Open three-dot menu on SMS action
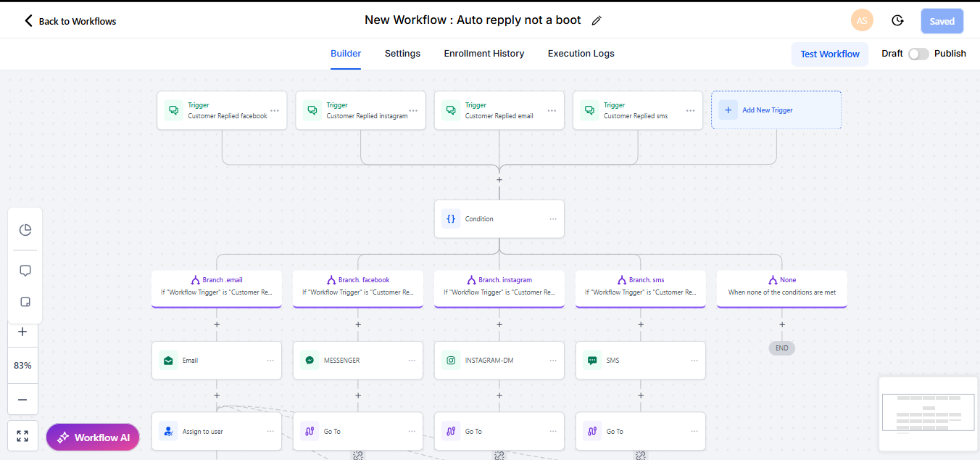The image size is (980, 460). [x=694, y=361]
